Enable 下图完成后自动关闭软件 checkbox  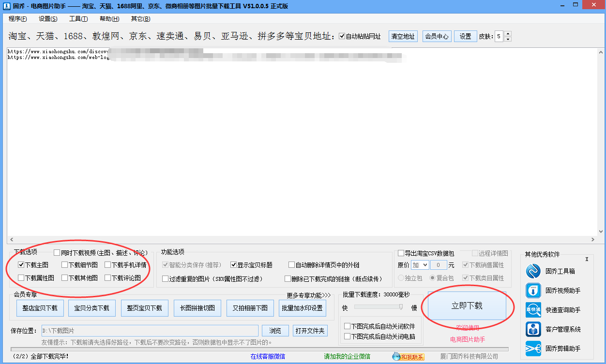click(x=347, y=326)
